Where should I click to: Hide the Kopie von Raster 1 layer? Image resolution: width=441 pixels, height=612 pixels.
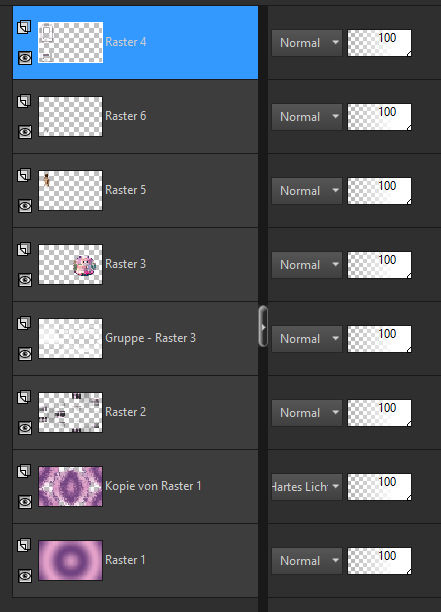(x=25, y=502)
